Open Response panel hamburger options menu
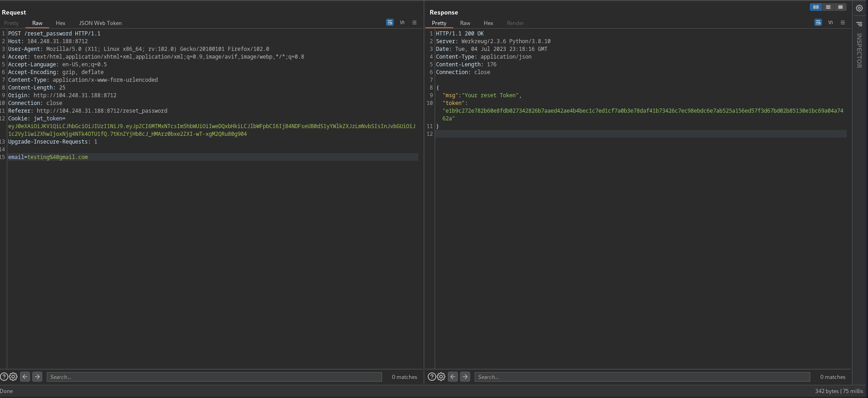 click(x=843, y=22)
